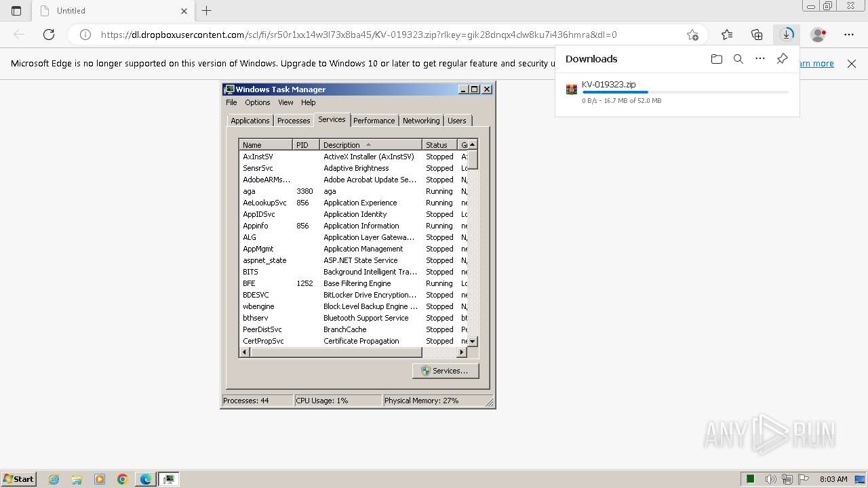This screenshot has width=868, height=488.
Task: Select the BITS service row
Action: (353, 272)
